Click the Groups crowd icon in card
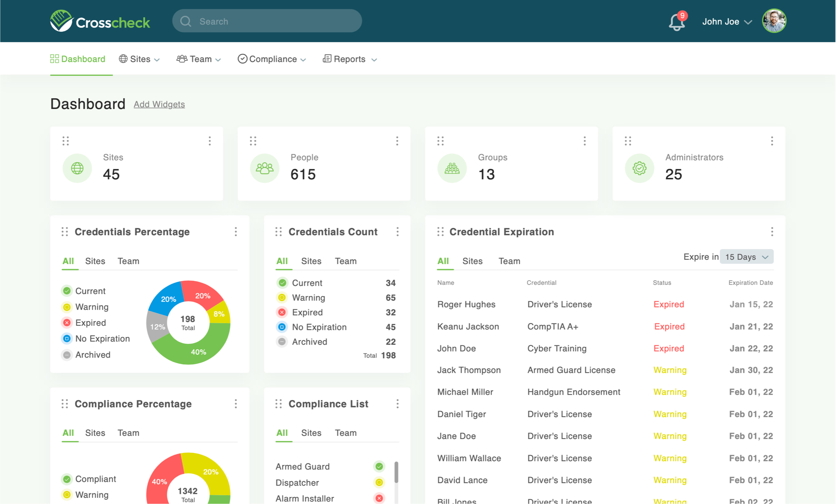 coord(452,168)
